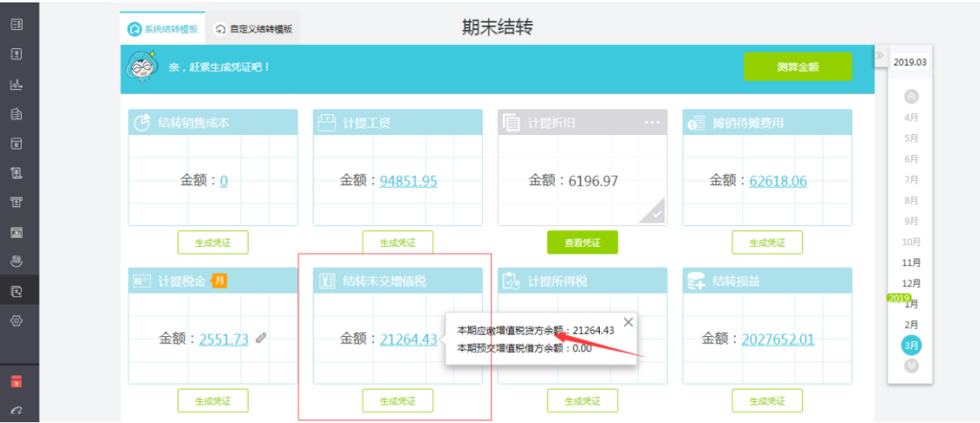
Task: Click the yen icon on 结转未交增值税 card
Action: 326,281
